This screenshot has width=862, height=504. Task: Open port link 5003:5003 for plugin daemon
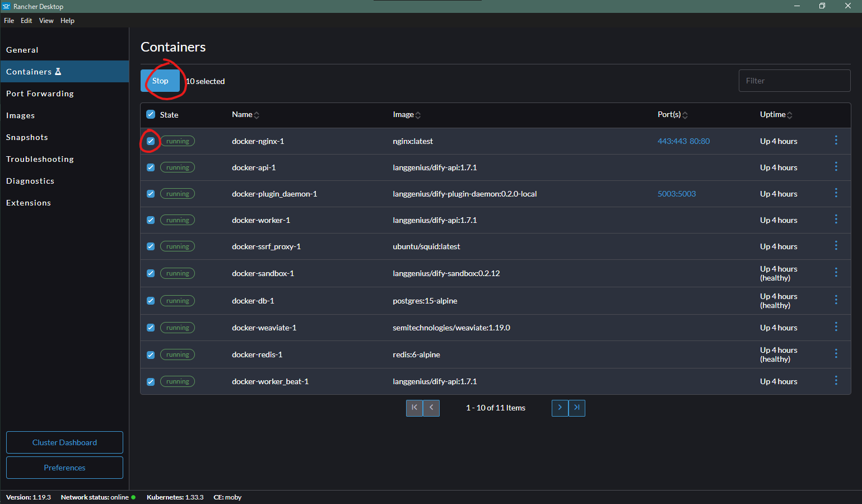click(x=677, y=194)
